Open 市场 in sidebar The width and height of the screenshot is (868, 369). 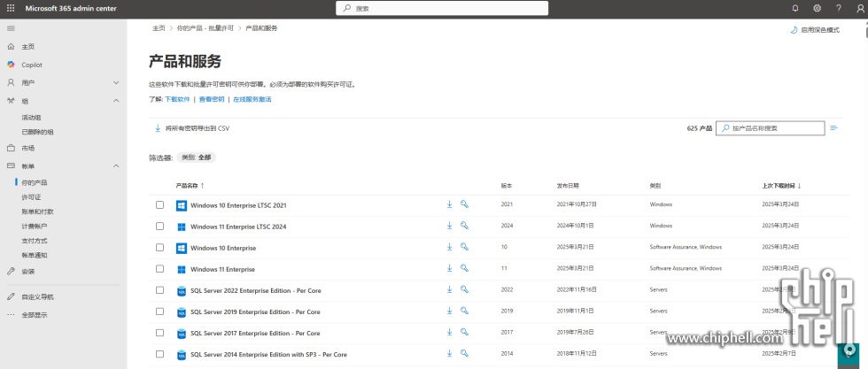click(x=28, y=149)
